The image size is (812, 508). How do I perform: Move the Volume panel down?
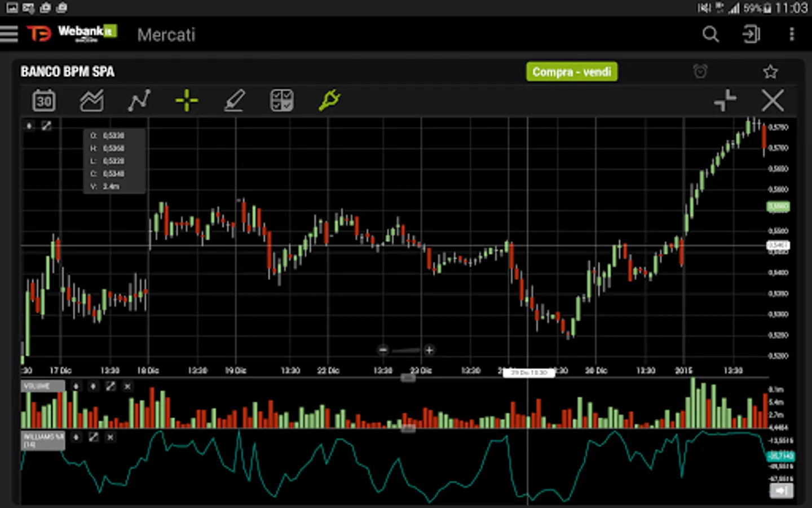click(93, 386)
